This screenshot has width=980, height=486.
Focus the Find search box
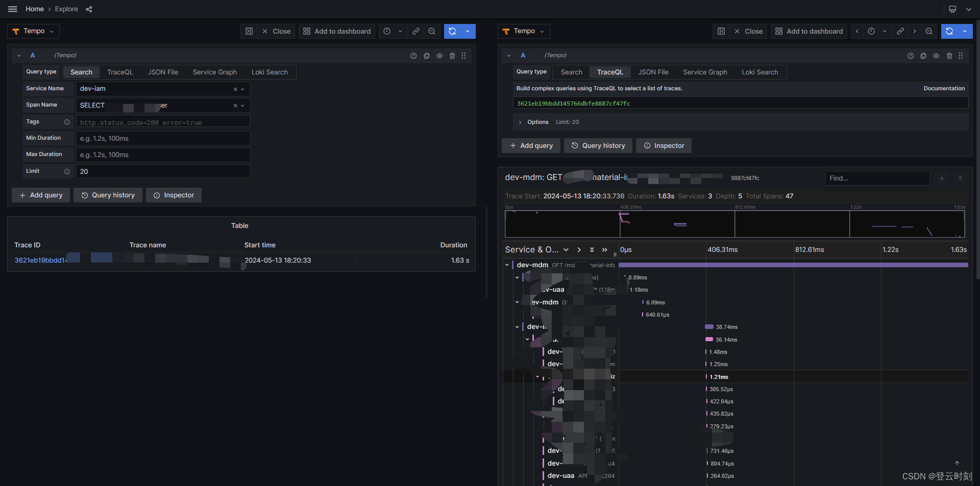pyautogui.click(x=877, y=178)
